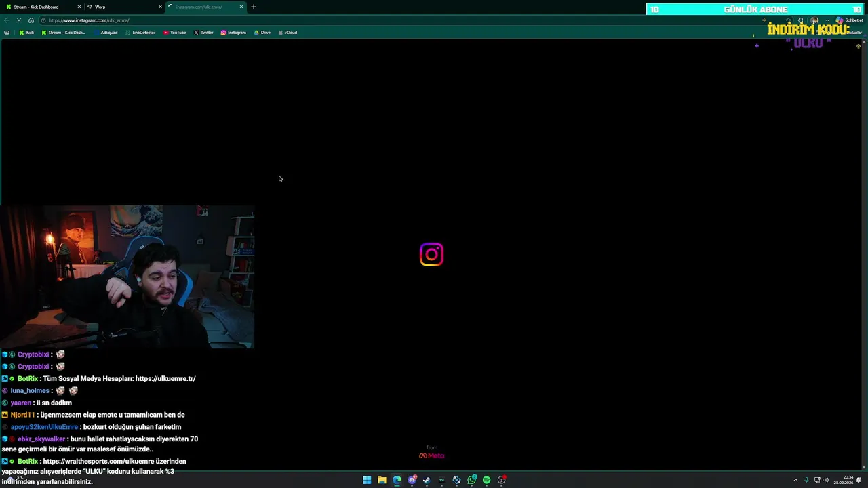
Task: Open the Drive bookmark
Action: tap(262, 33)
